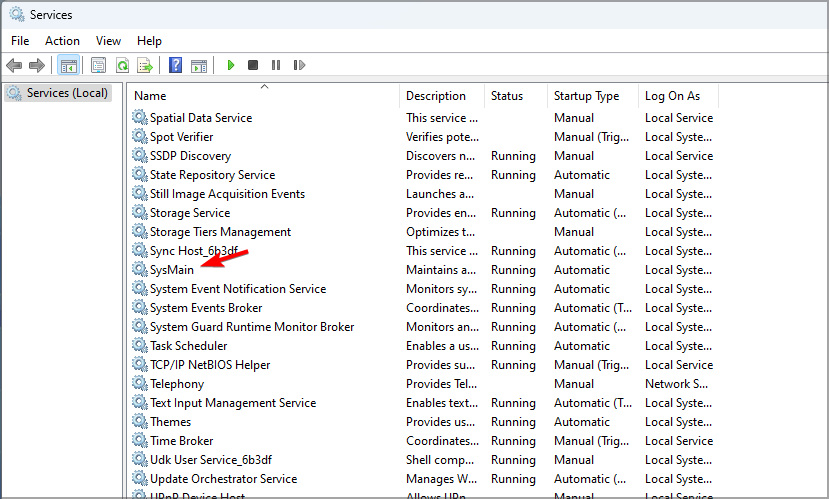Image resolution: width=829 pixels, height=499 pixels.
Task: Click gear icon next to Telephony
Action: pyautogui.click(x=140, y=383)
